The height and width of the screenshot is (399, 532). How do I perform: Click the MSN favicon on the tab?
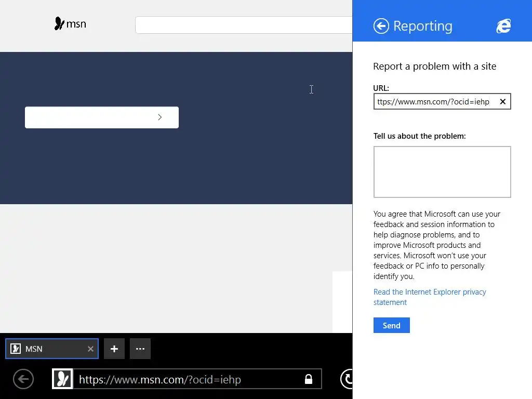click(16, 349)
